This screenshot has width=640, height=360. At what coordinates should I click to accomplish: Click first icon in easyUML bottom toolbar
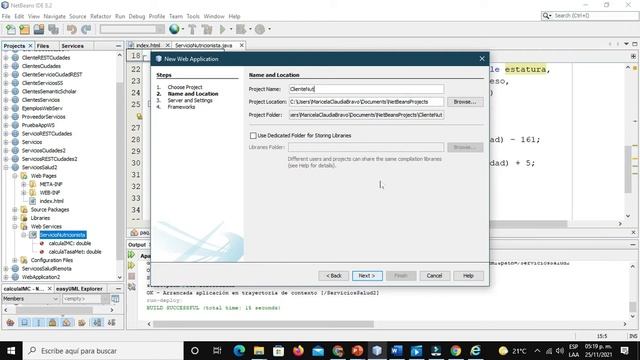coord(11,323)
